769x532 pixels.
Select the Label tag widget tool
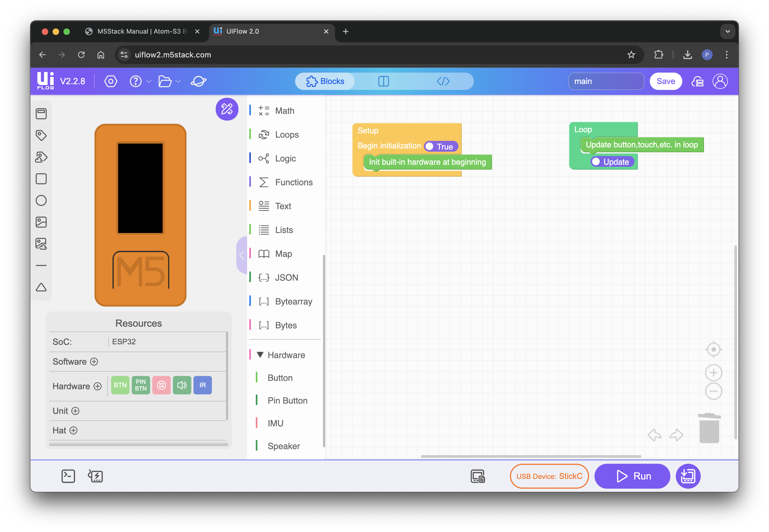(41, 135)
